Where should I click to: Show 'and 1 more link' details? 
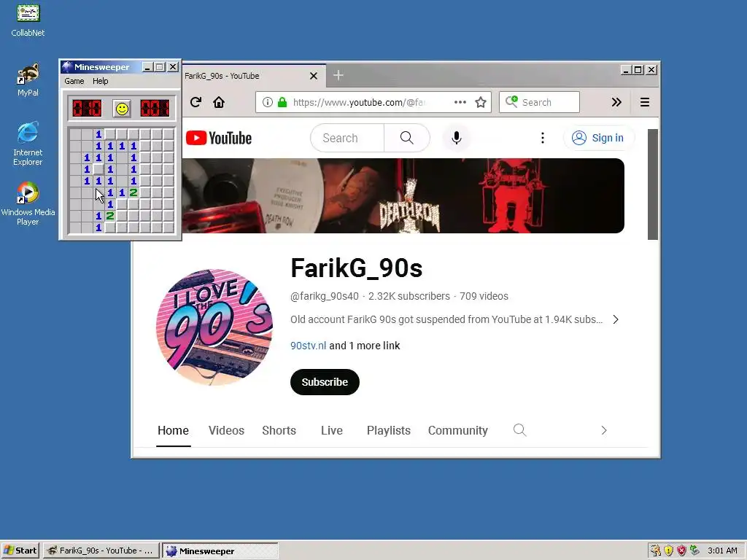point(365,346)
